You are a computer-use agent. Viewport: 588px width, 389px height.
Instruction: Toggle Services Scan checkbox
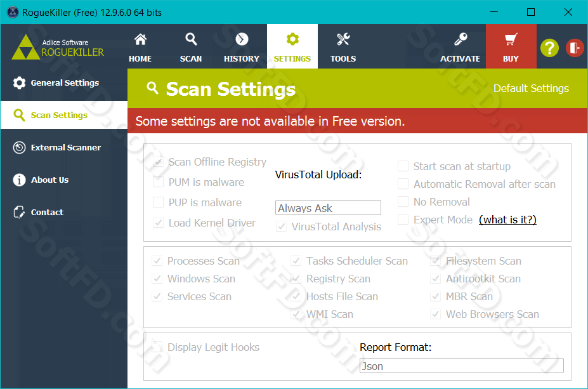pyautogui.click(x=157, y=296)
